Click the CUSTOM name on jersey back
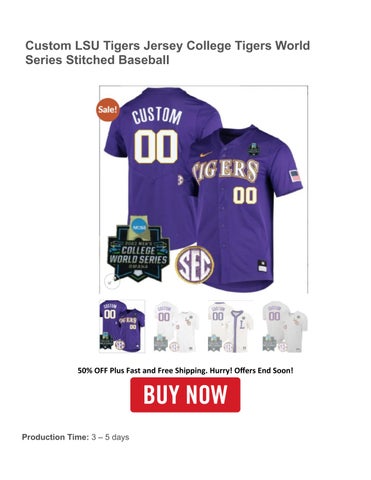 (157, 116)
